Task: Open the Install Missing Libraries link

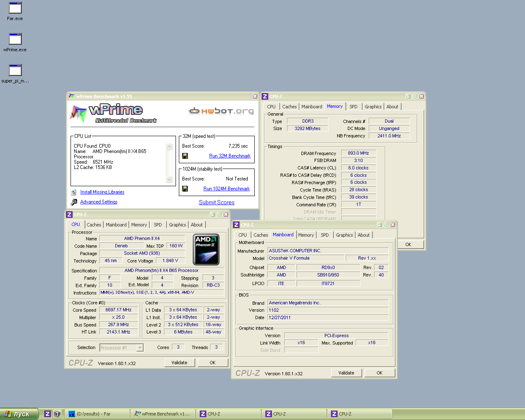Action: 102,192
